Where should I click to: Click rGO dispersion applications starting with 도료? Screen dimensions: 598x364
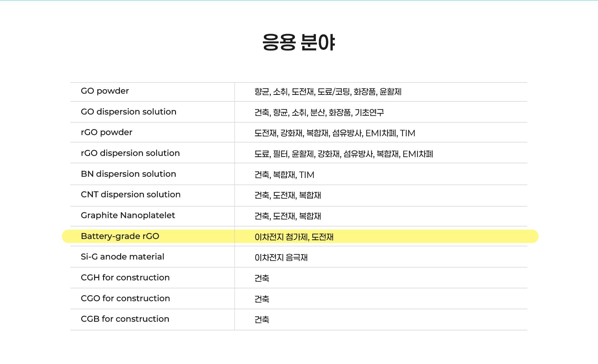(x=344, y=154)
